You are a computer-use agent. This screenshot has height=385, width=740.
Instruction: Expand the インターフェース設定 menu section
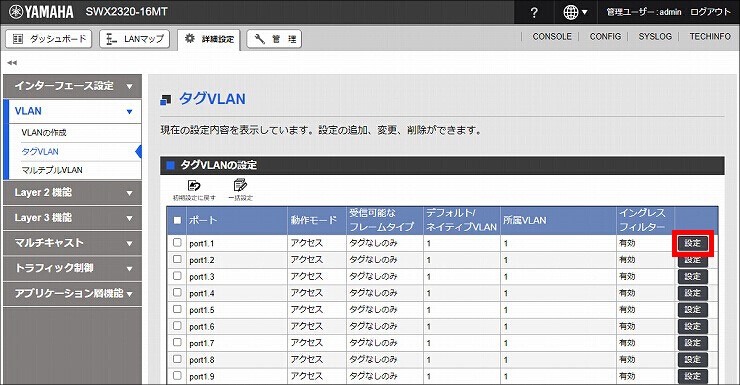coord(72,86)
